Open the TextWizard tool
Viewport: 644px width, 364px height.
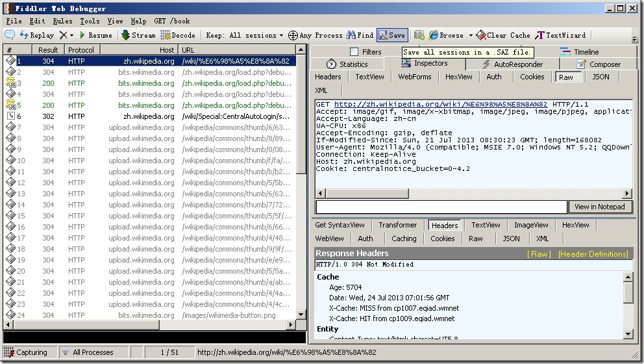coord(561,35)
